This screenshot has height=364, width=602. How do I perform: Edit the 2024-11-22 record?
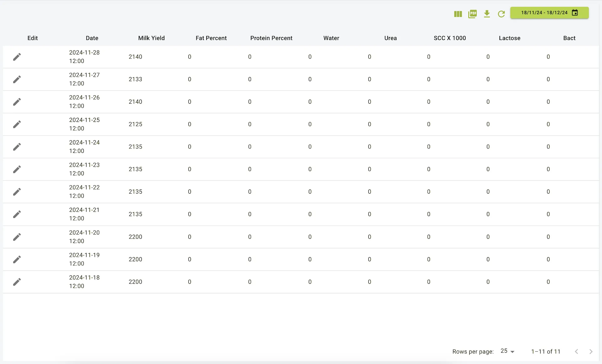(17, 192)
